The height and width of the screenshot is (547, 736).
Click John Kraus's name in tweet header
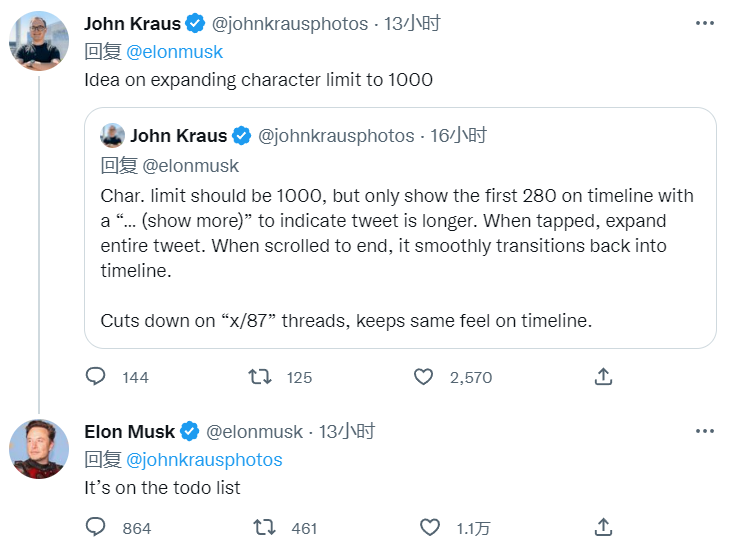(x=132, y=23)
